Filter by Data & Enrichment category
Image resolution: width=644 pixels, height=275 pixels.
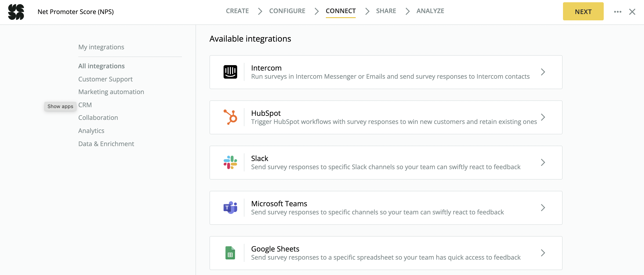tap(106, 144)
